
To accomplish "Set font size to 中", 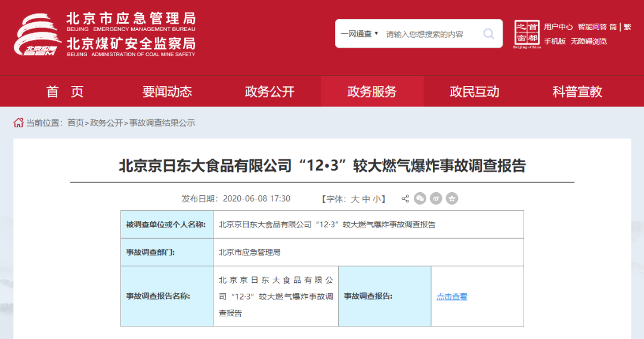I will (366, 199).
